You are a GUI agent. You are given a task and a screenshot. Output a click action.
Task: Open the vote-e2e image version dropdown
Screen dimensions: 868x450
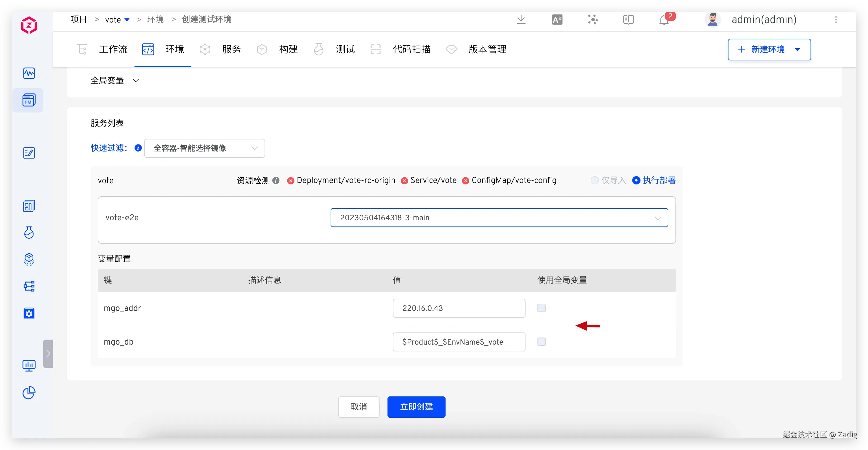[x=499, y=218]
